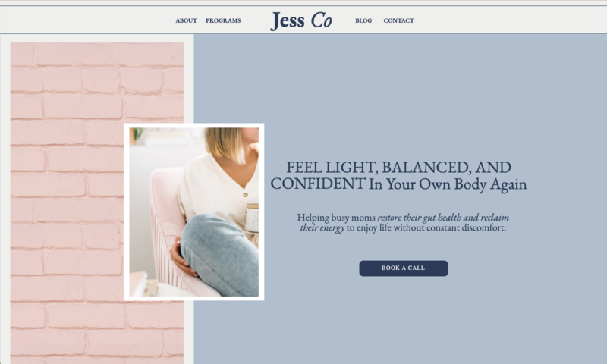The image size is (607, 364).
Task: Click the pink book in photo corner
Action: tap(138, 284)
